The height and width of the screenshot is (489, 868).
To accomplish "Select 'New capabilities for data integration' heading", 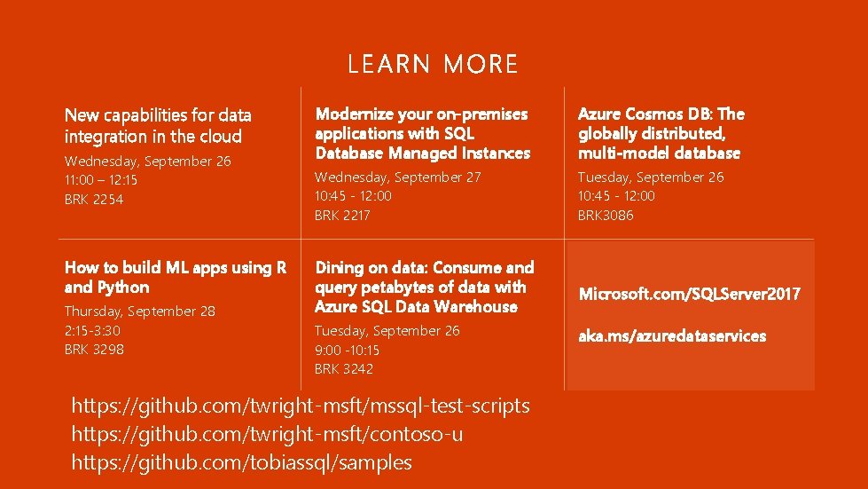I will pos(158,126).
